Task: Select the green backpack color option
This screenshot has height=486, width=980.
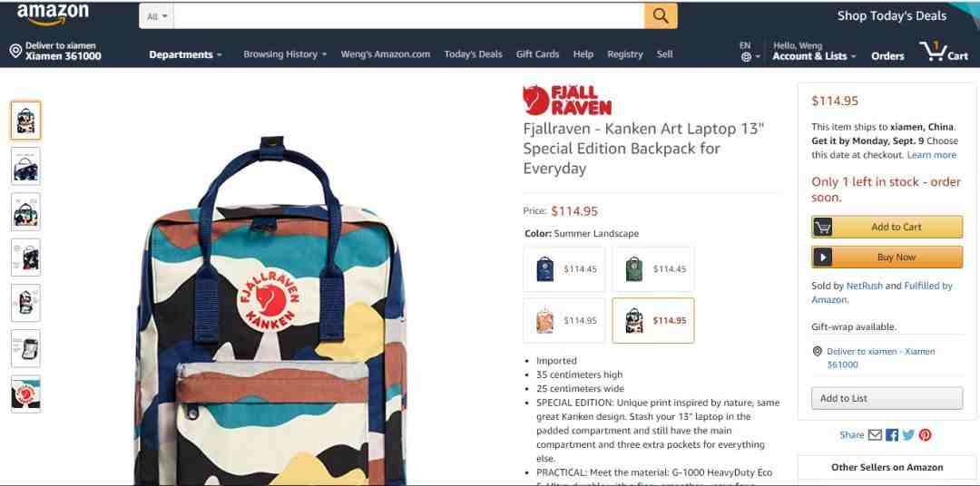Action: tap(653, 269)
